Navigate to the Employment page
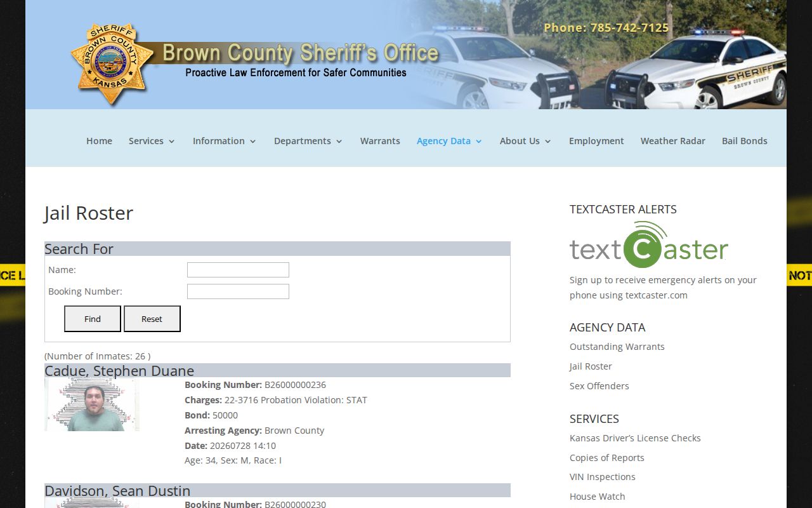812x508 pixels. (596, 141)
